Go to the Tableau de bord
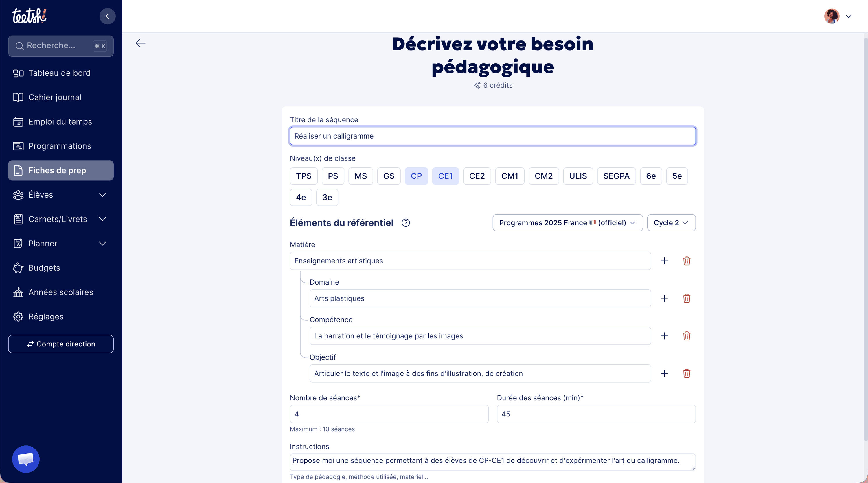Screen dimensions: 868x483 click(59, 73)
